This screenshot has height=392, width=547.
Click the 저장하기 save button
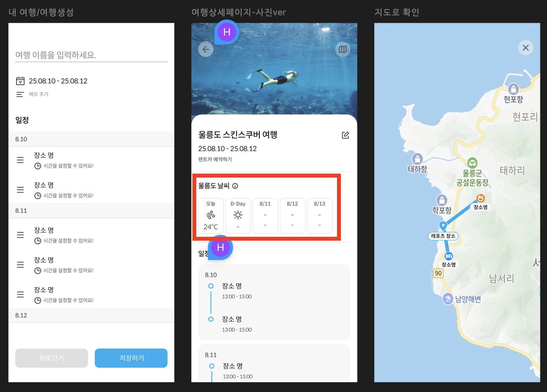[131, 358]
